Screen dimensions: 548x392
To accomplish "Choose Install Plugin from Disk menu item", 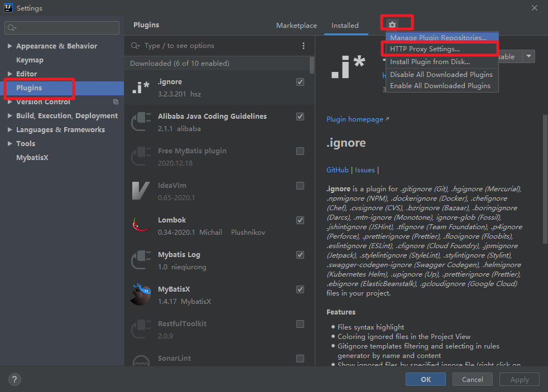I will (x=442, y=62).
